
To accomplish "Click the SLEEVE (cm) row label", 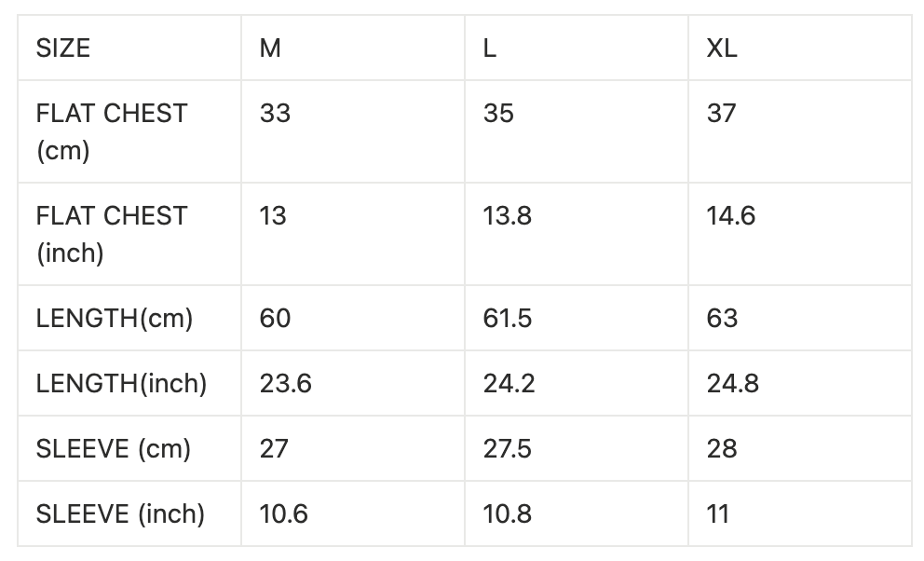I will (113, 449).
